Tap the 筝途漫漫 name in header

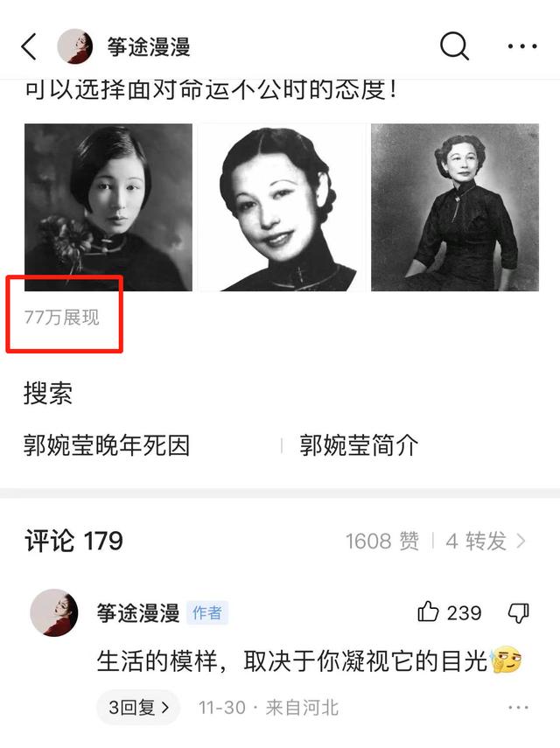click(149, 46)
